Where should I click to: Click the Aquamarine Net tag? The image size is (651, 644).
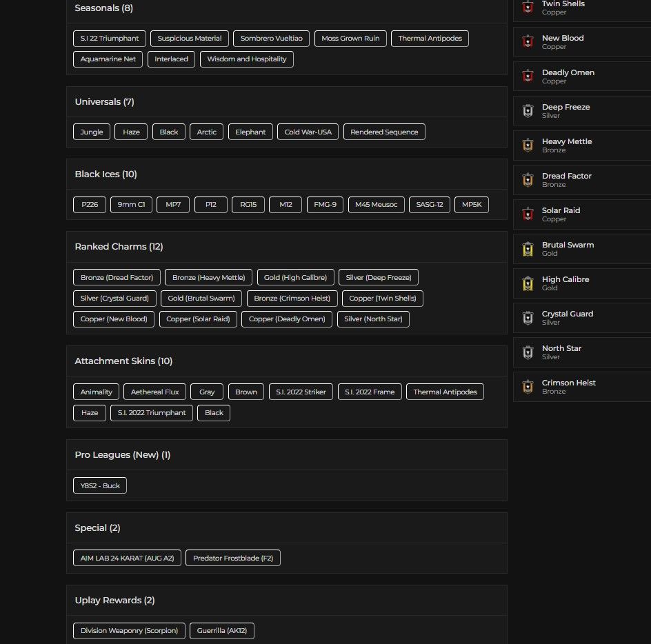(x=108, y=59)
